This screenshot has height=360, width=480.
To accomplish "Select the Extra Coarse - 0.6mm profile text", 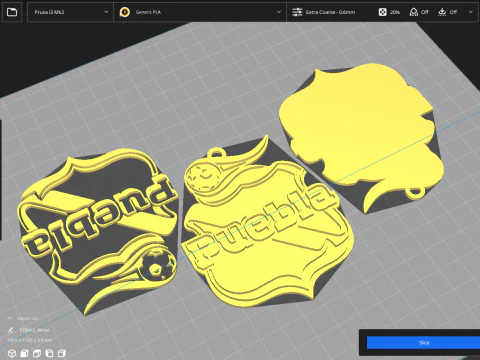I will pyautogui.click(x=330, y=12).
